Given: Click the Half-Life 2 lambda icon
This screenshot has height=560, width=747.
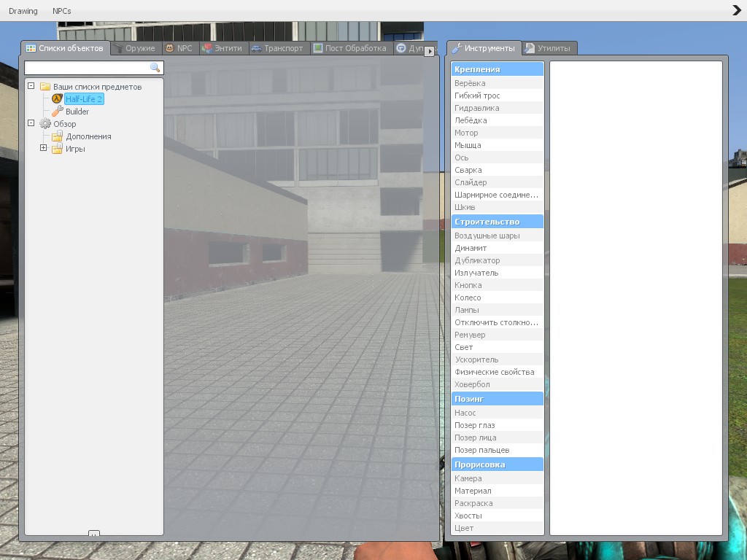Looking at the screenshot, I should 57,99.
